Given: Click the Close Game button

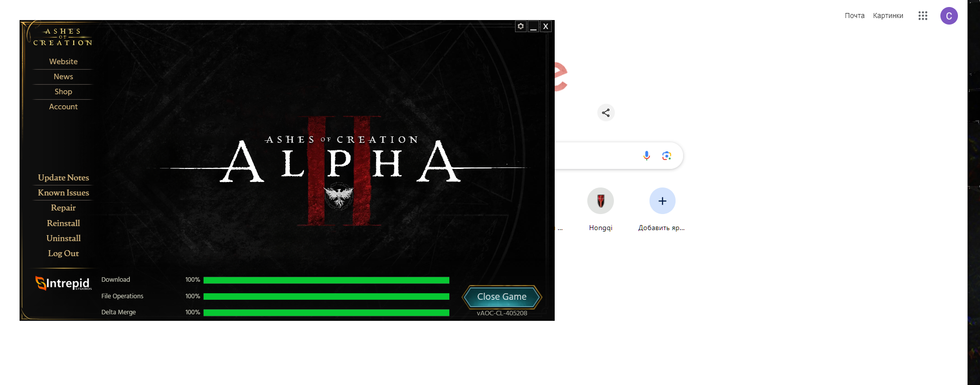Looking at the screenshot, I should pos(502,297).
